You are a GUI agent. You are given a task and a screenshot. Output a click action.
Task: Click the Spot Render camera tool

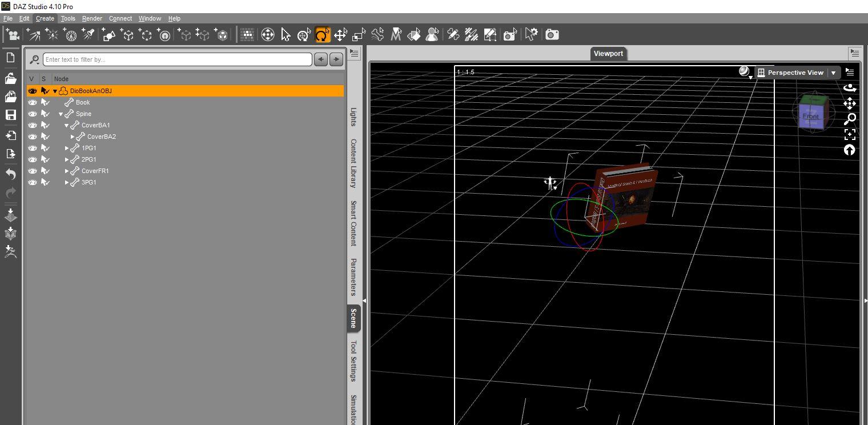point(510,35)
